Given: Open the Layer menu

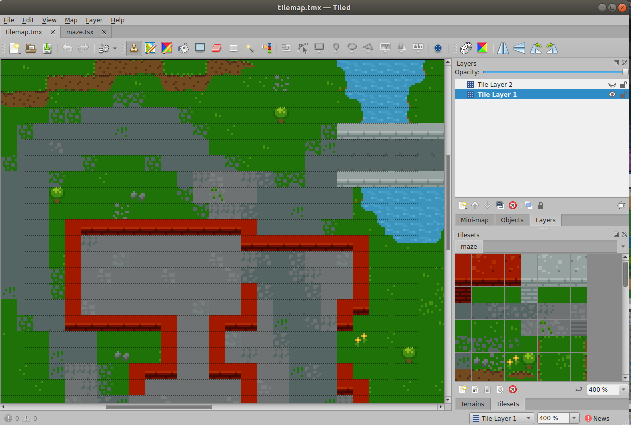Looking at the screenshot, I should pyautogui.click(x=93, y=20).
